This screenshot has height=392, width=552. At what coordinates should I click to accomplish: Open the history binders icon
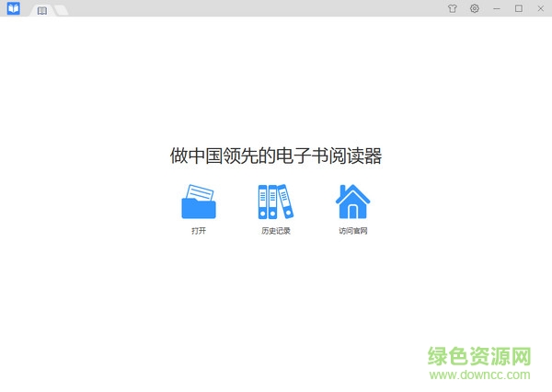275,201
